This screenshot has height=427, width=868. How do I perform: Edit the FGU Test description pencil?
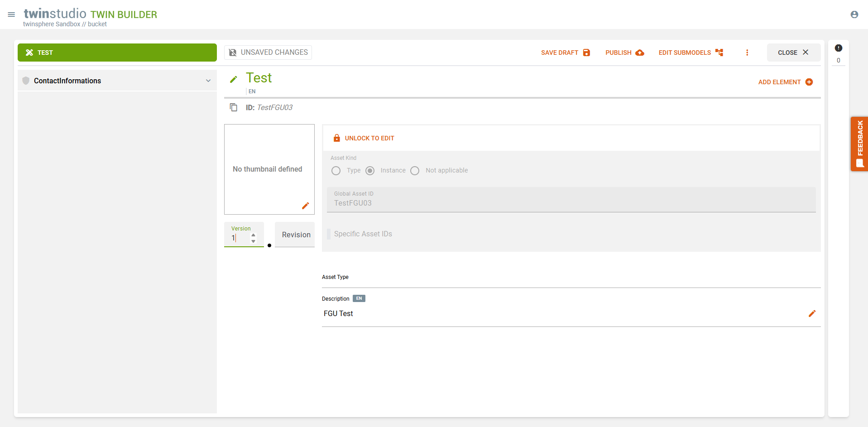click(812, 313)
